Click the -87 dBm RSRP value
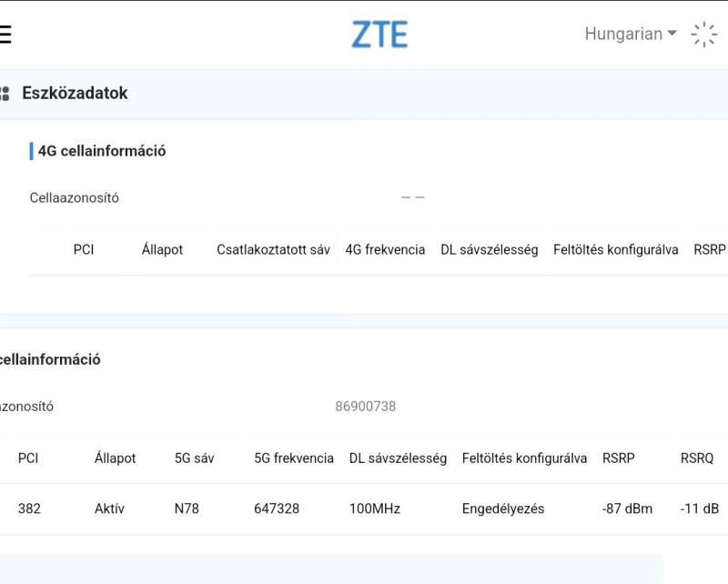 tap(627, 508)
